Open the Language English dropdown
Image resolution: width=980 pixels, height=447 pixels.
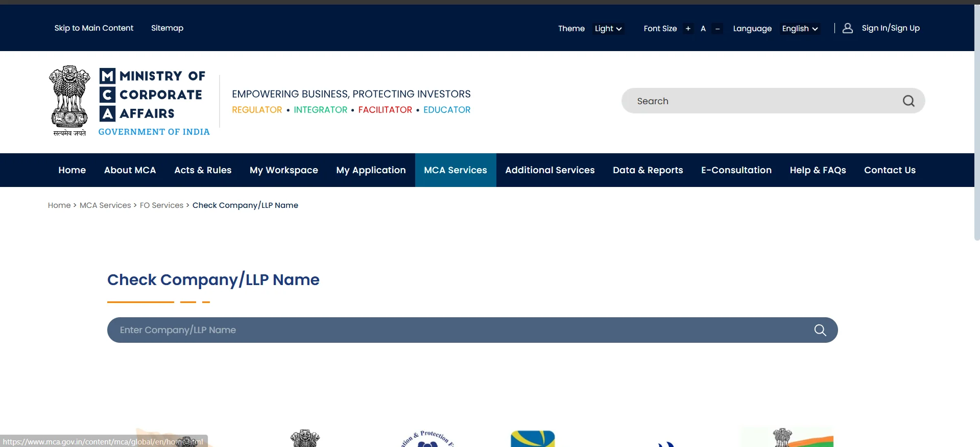(800, 29)
